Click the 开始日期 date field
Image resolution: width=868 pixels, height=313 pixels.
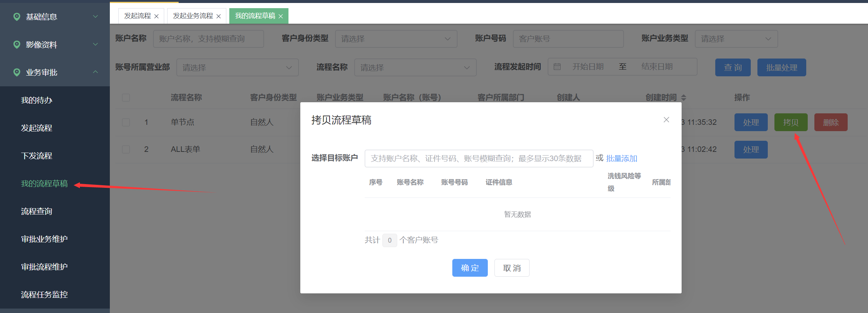[x=588, y=67]
